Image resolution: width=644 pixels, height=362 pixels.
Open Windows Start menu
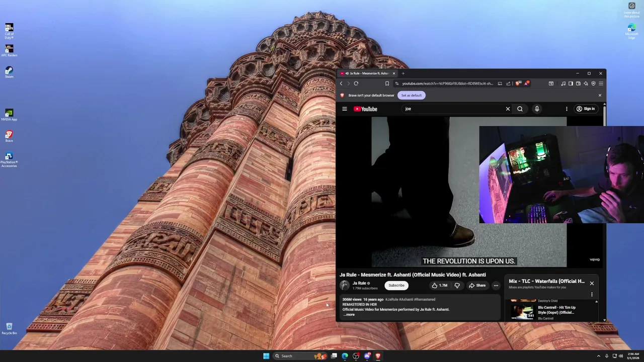(266, 356)
